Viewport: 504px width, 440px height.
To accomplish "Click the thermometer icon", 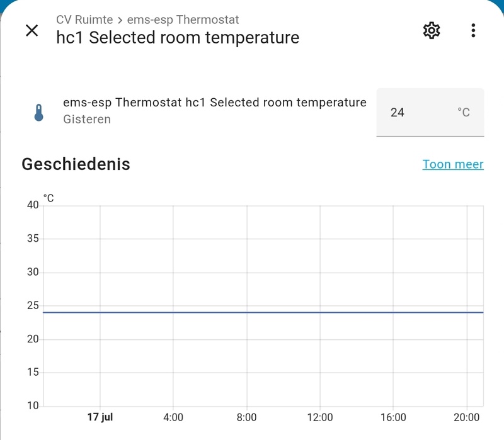I will (39, 112).
